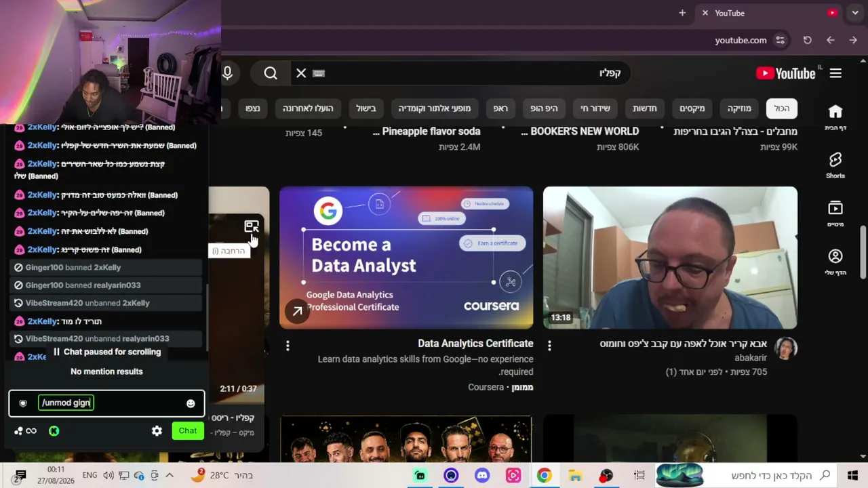Go to YouTube home via logo

coord(786,73)
